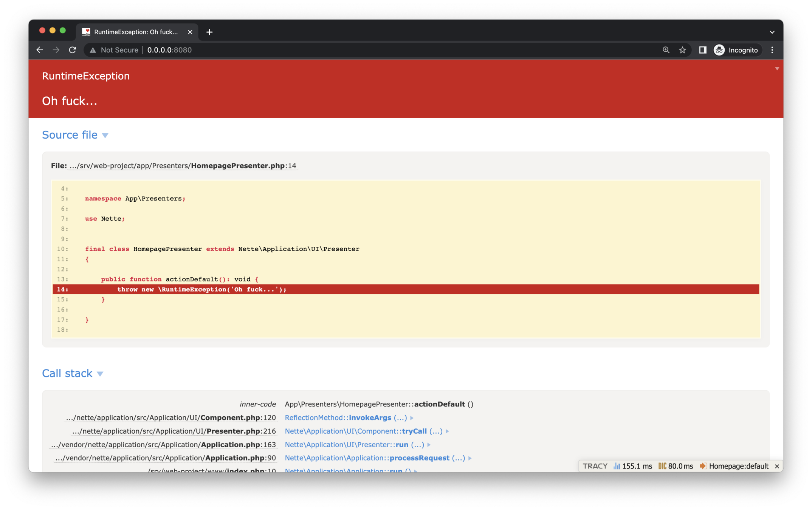The image size is (812, 510).
Task: Click the browser back arrow
Action: point(40,50)
